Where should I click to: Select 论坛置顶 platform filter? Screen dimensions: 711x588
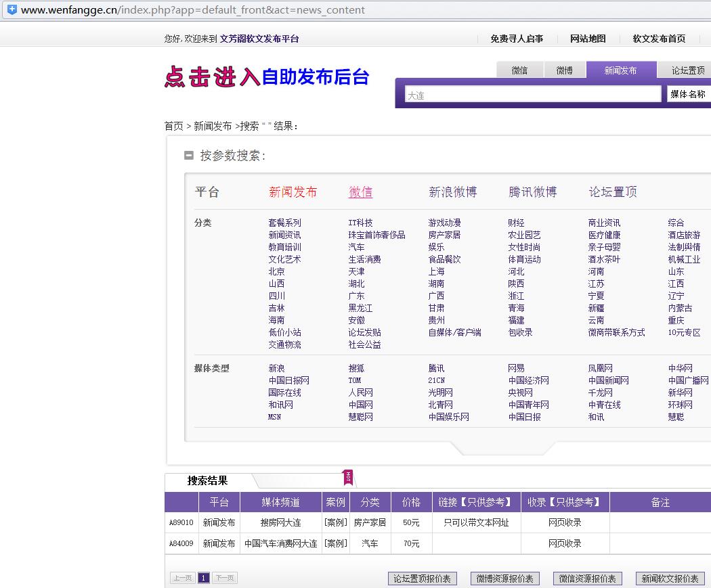613,192
